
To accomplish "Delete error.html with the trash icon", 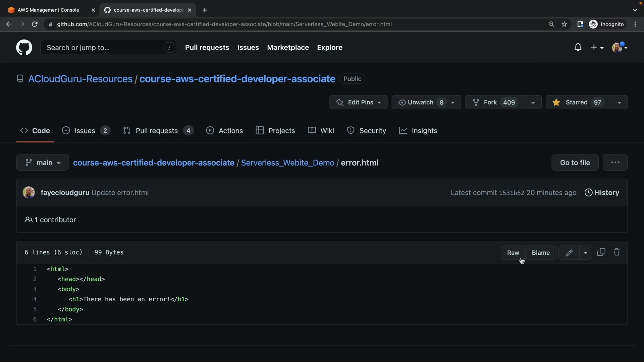I will [617, 252].
